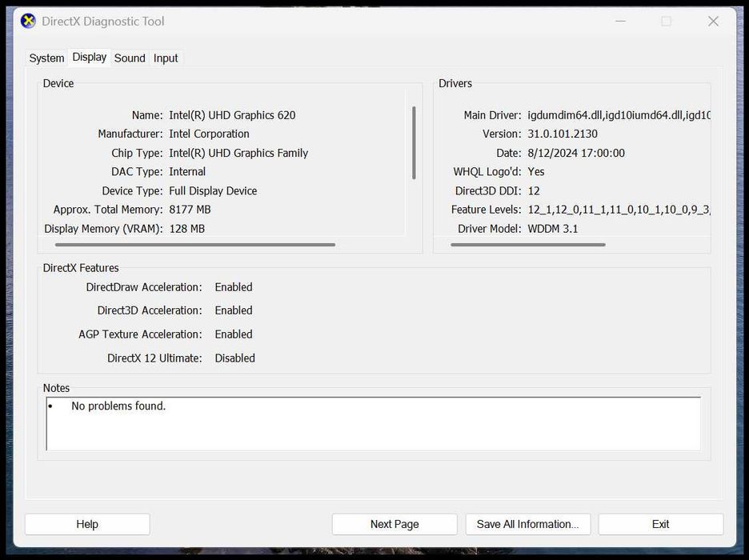Screen dimensions: 749x560
Task: Click the Intel Corporation manufacturer value
Action: [x=209, y=134]
